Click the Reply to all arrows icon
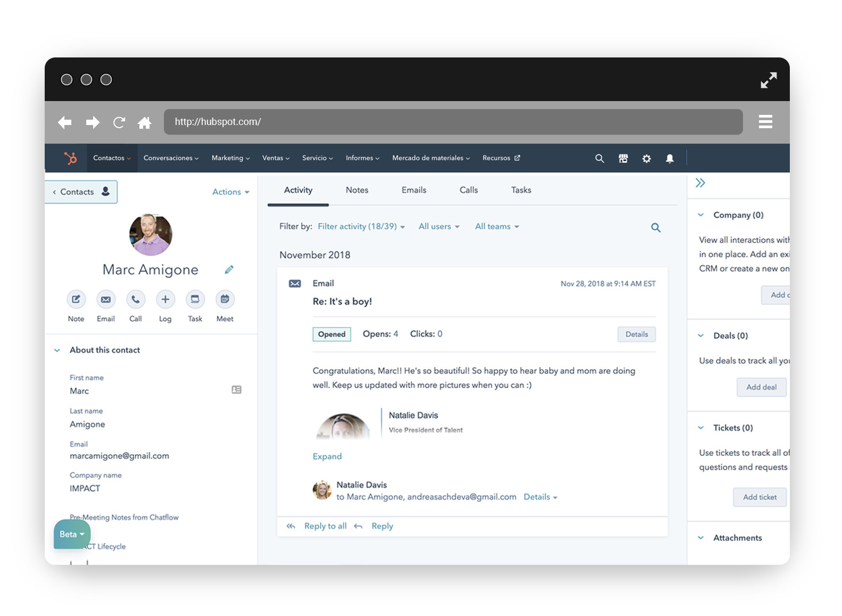 (291, 526)
